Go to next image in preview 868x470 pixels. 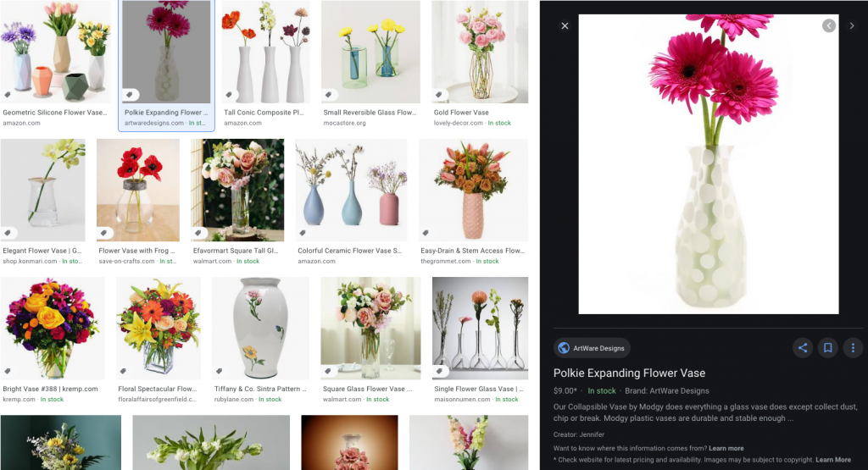point(852,25)
